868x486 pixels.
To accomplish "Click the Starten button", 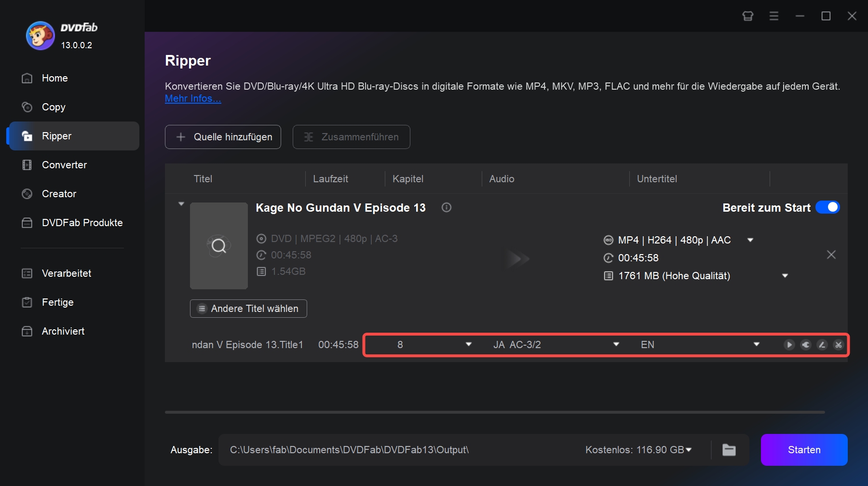I will point(804,450).
